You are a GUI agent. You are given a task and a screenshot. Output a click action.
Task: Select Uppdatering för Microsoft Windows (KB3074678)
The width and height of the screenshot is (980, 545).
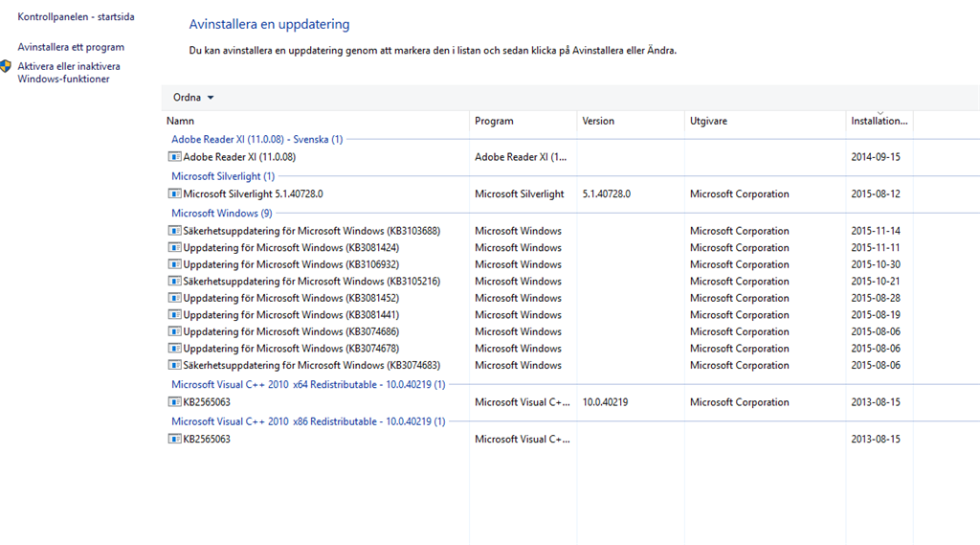[x=291, y=350]
